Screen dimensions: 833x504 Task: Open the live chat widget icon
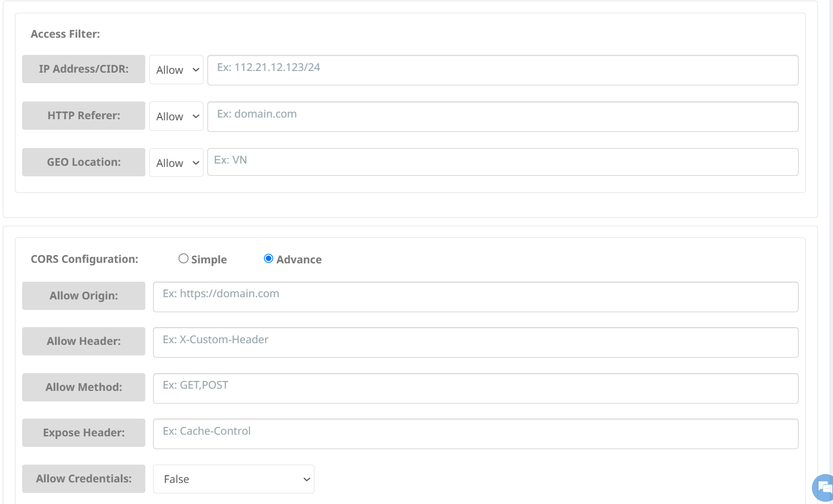click(x=824, y=488)
